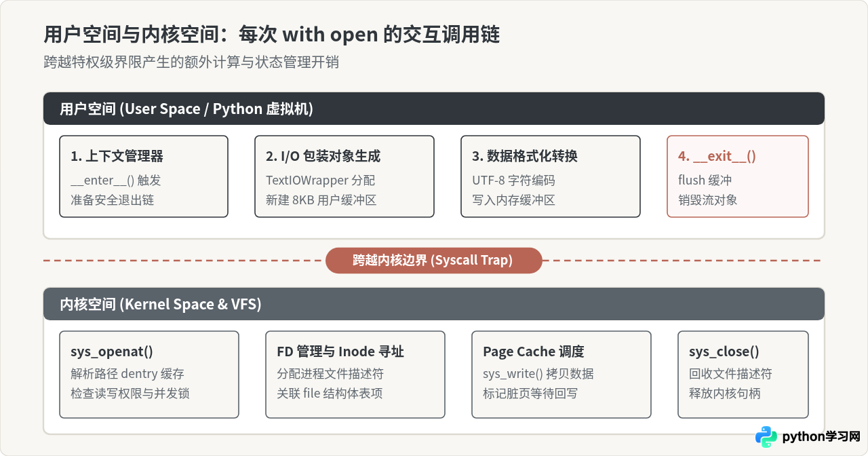The image size is (868, 456).
Task: Click the line 准备安全退出链
Action: click(x=113, y=199)
